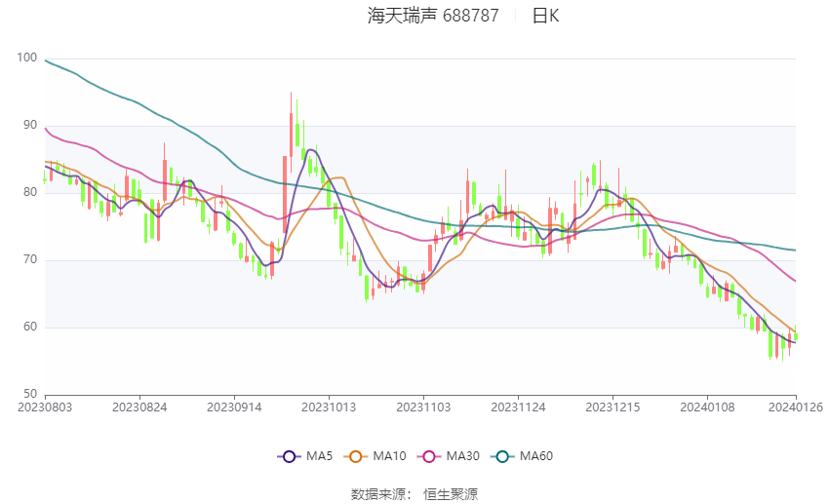Image resolution: width=829 pixels, height=504 pixels.
Task: Click the x-axis date 20230914
Action: click(234, 407)
